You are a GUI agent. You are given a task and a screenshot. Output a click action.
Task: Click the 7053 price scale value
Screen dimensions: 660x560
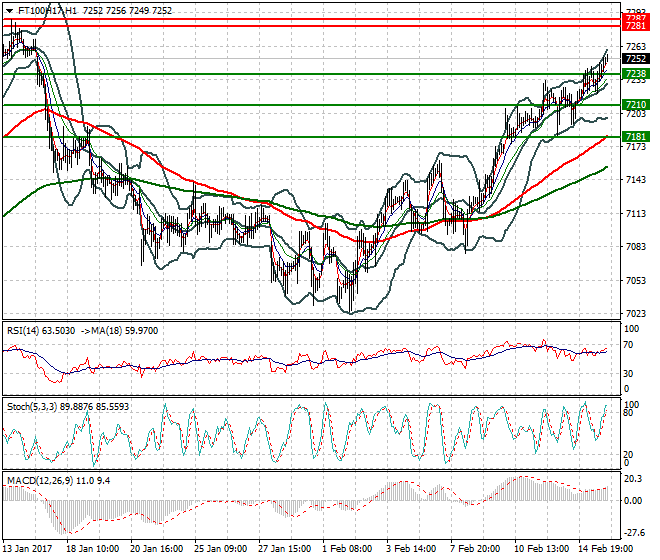point(636,280)
